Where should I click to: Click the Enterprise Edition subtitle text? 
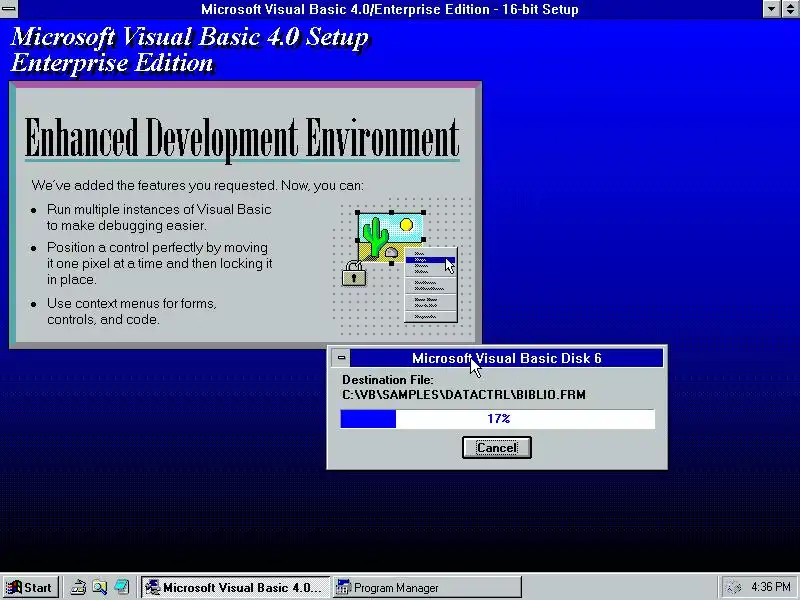(112, 63)
